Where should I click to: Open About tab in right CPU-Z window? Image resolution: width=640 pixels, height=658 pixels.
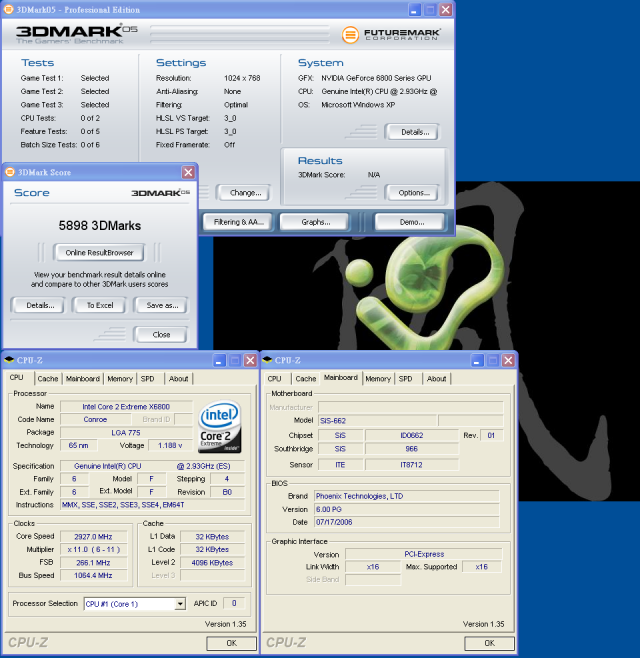pos(436,379)
